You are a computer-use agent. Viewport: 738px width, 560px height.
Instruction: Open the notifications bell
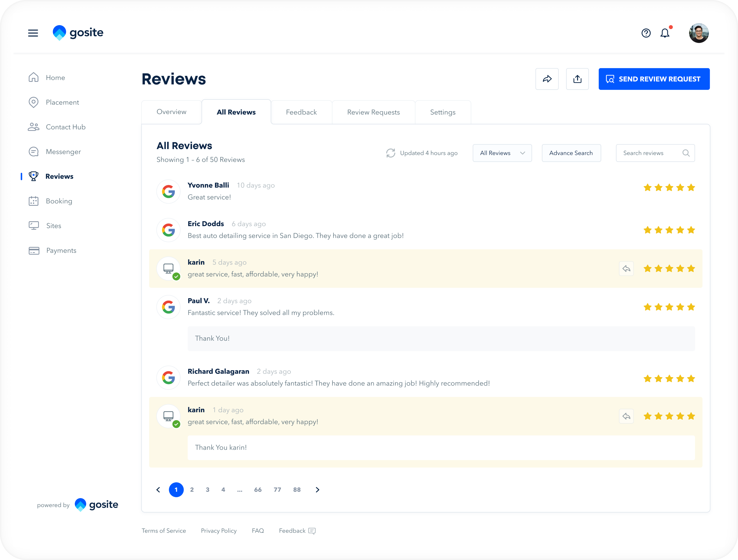click(x=665, y=33)
